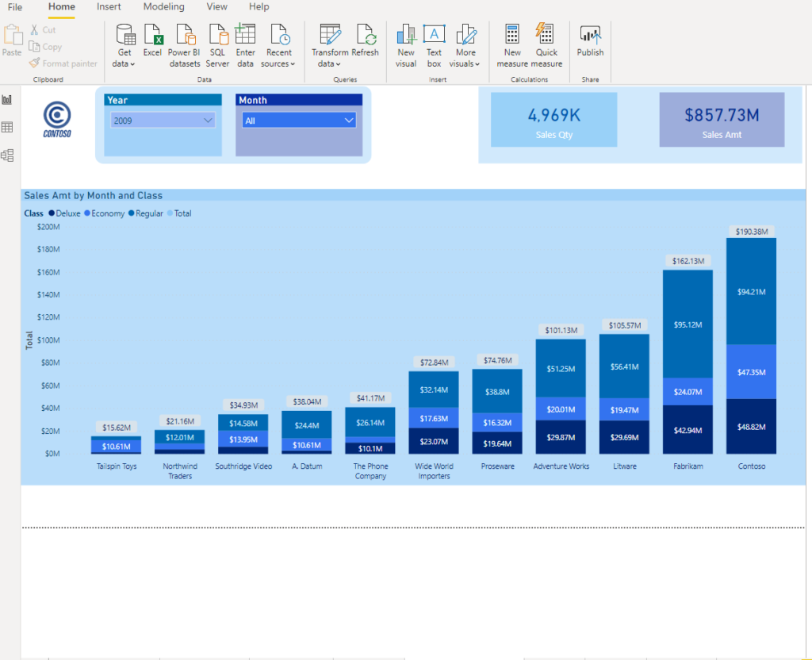
Task: Expand More visuals dropdown arrow
Action: [477, 64]
